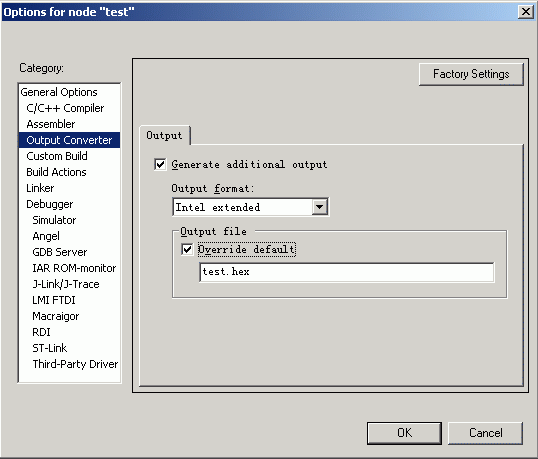The width and height of the screenshot is (538, 459).
Task: Select C/C++ Compiler category
Action: (65, 108)
